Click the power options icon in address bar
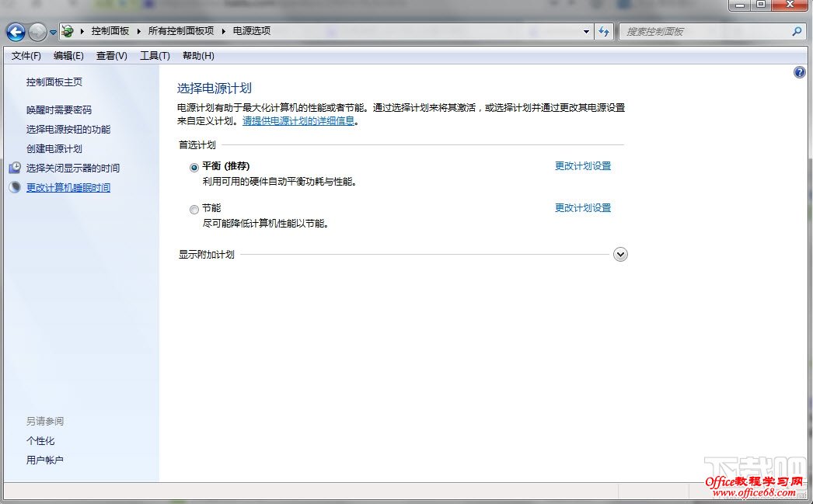813x504 pixels. [67, 31]
